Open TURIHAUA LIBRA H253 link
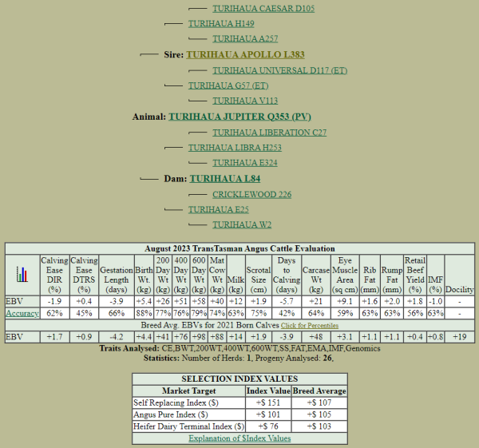This screenshot has height=448, width=479. pyautogui.click(x=235, y=148)
